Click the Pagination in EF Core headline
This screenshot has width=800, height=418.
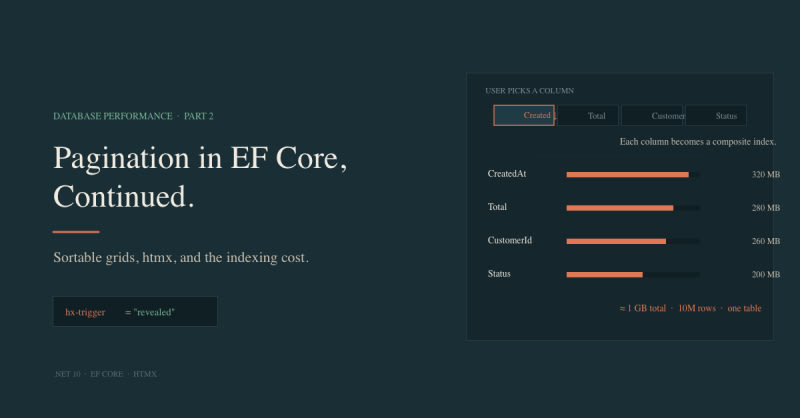point(200,177)
